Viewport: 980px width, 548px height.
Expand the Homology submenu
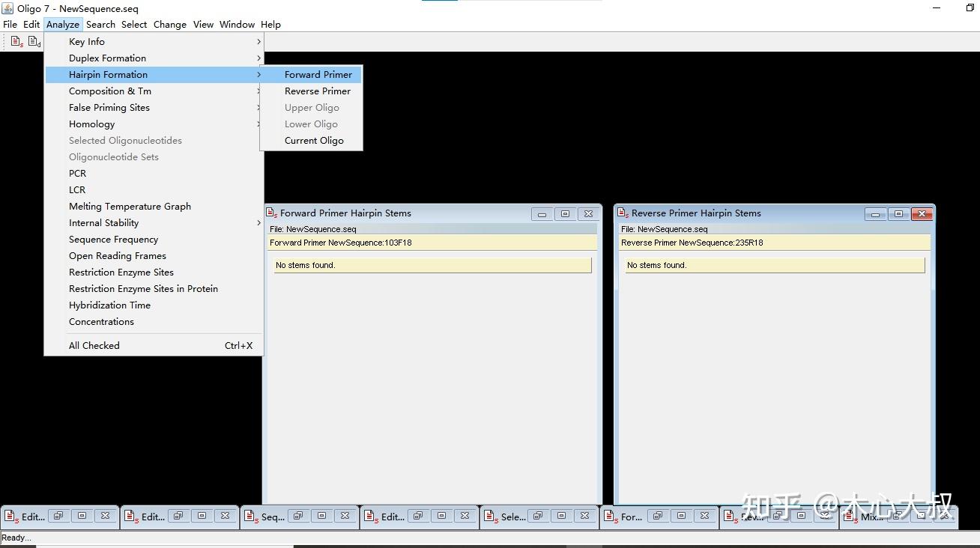coord(154,124)
